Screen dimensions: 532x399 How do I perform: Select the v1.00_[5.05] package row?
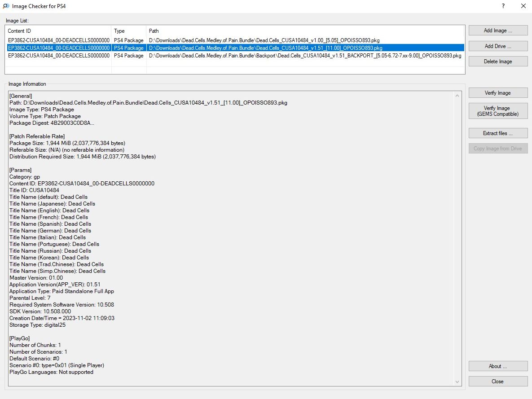pyautogui.click(x=235, y=40)
